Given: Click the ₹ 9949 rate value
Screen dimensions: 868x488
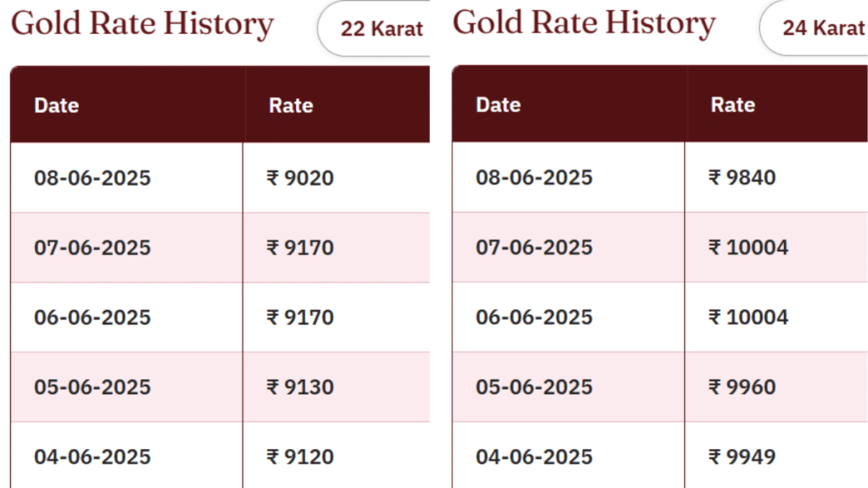Looking at the screenshot, I should tap(742, 457).
